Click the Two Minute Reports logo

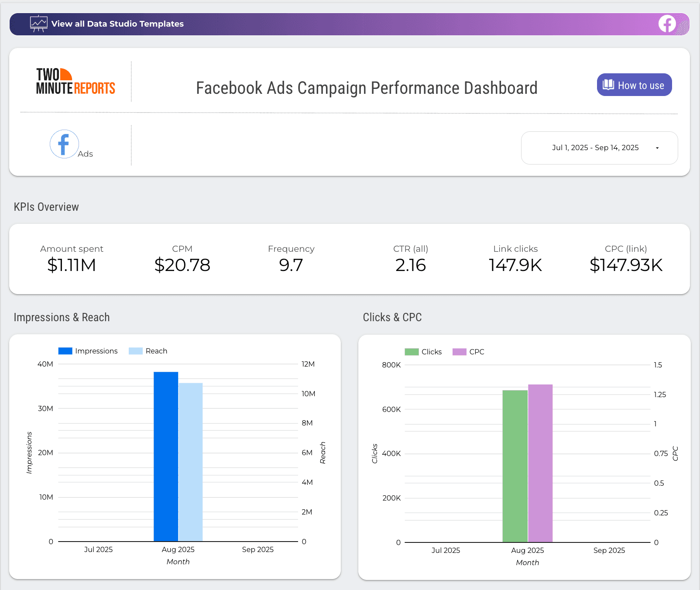point(75,81)
